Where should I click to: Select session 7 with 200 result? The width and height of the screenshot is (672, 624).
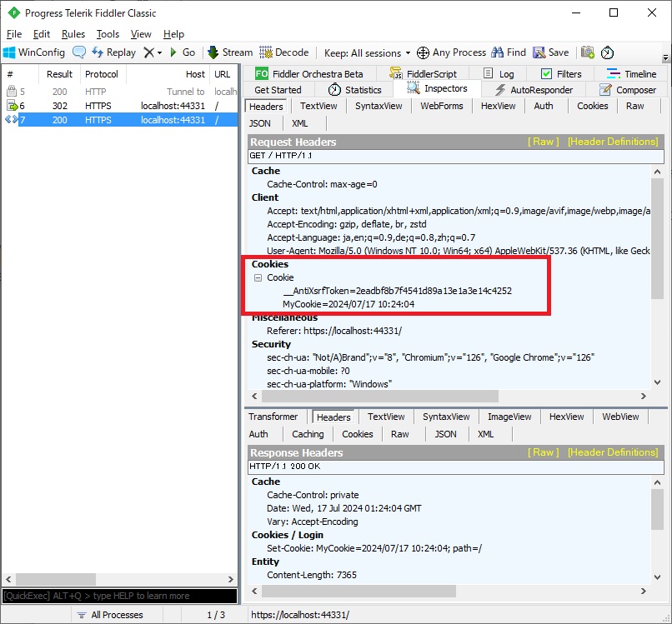coord(120,120)
